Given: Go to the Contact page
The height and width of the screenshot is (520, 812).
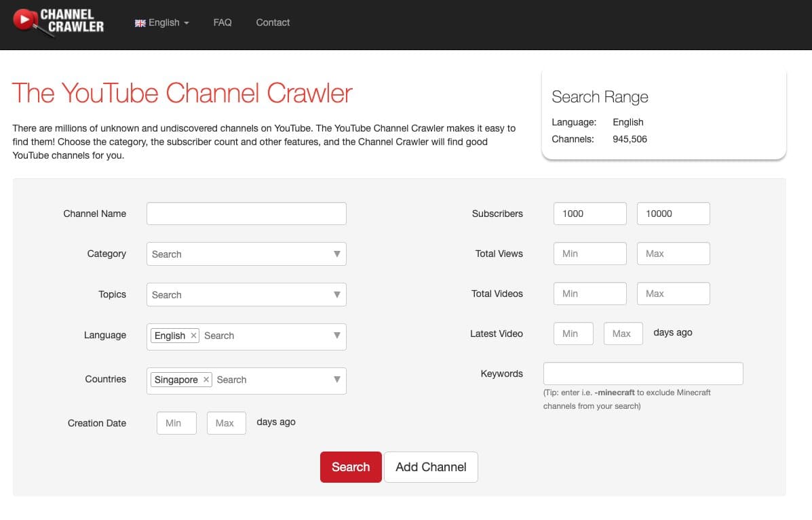Looking at the screenshot, I should point(273,22).
